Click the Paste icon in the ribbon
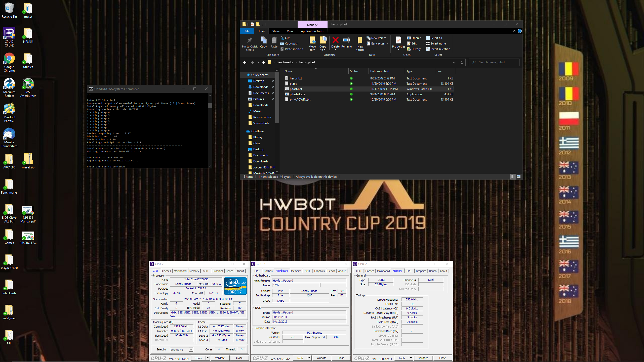The image size is (644, 362). (274, 42)
